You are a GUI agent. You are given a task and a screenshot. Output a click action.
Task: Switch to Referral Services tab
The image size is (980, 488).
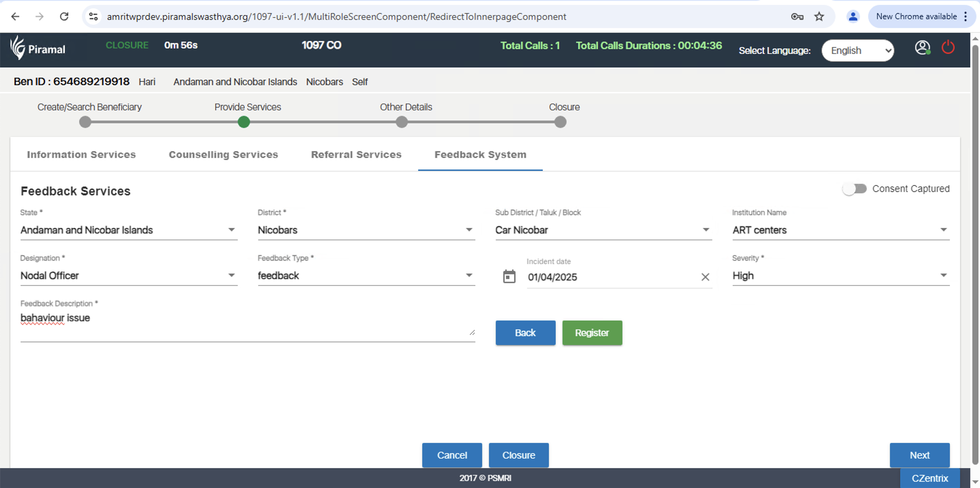[x=356, y=155]
